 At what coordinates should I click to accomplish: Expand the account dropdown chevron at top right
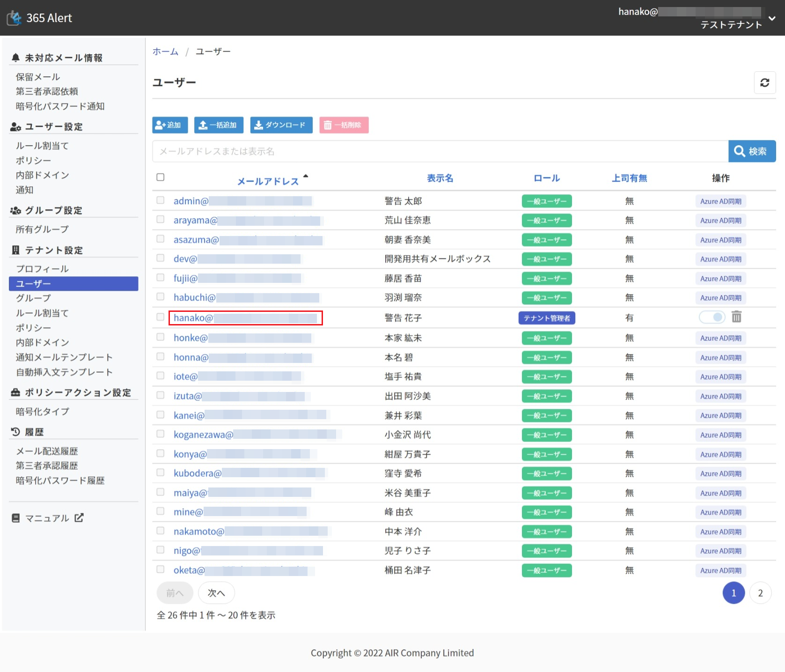pos(772,18)
